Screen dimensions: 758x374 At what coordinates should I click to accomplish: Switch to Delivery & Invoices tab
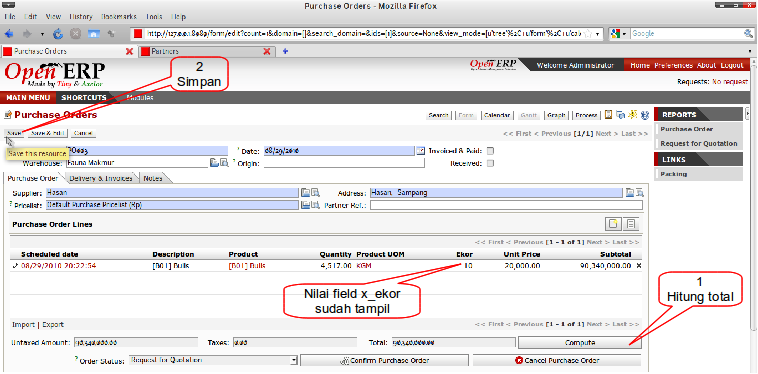point(101,178)
